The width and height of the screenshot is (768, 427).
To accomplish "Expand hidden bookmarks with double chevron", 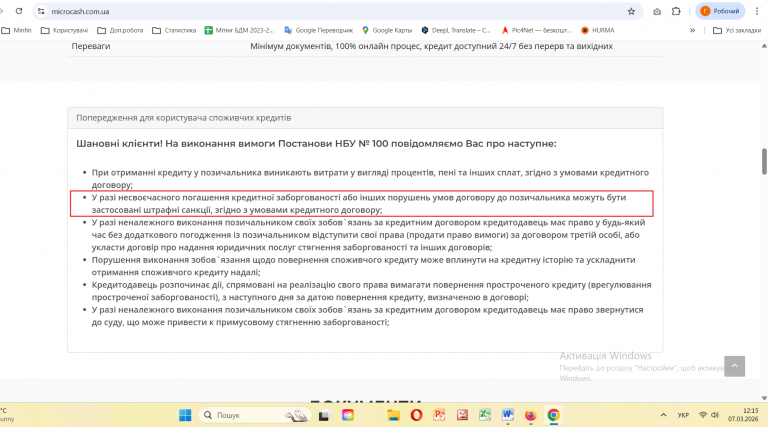I will 693,30.
